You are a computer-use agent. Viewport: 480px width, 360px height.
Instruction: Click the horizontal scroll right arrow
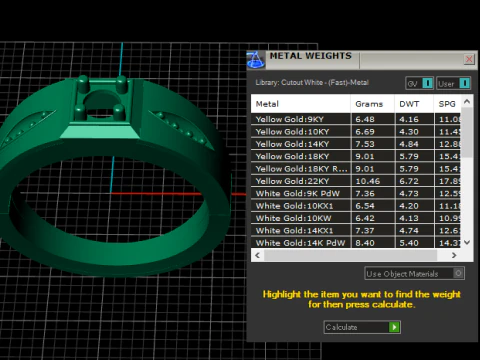454,255
